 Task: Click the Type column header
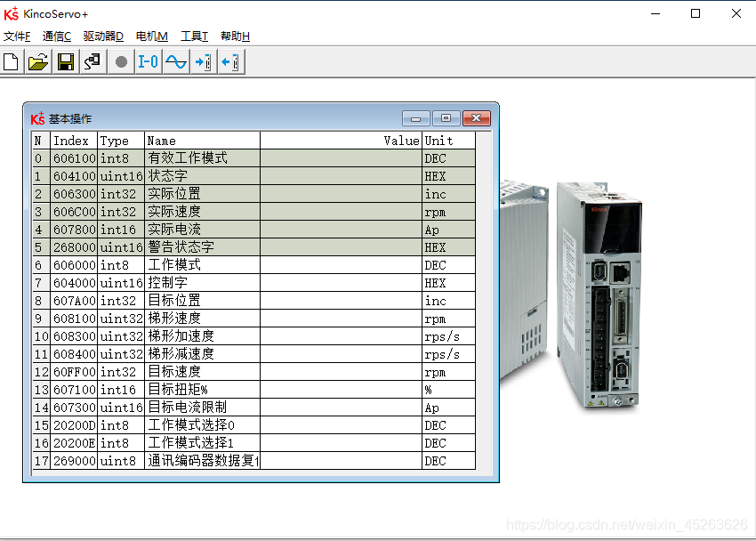click(121, 141)
